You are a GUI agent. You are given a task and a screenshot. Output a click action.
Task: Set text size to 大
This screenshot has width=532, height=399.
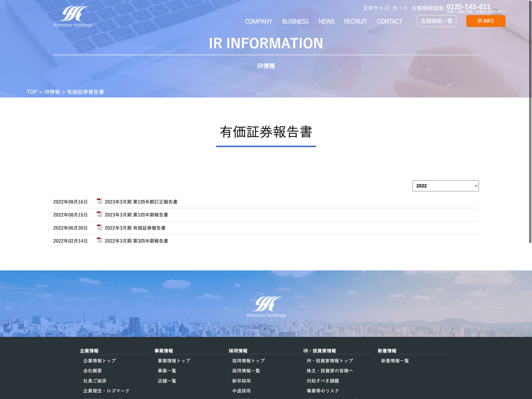[x=395, y=8]
